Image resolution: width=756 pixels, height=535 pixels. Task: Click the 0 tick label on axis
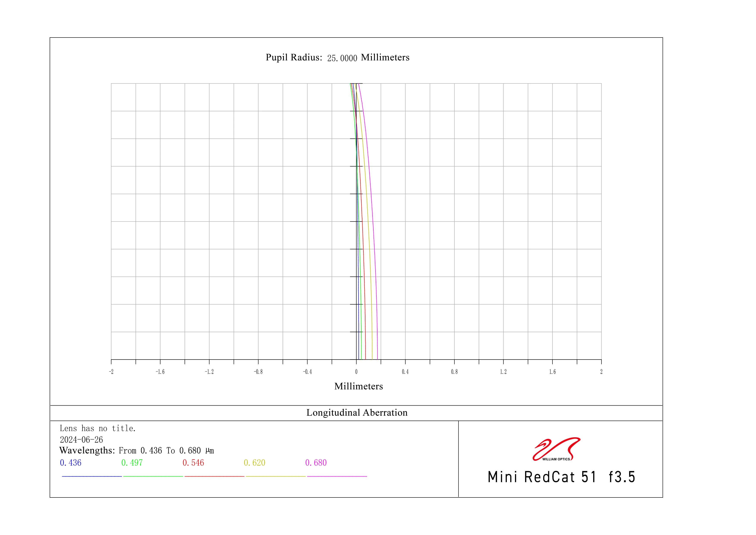[x=356, y=372]
